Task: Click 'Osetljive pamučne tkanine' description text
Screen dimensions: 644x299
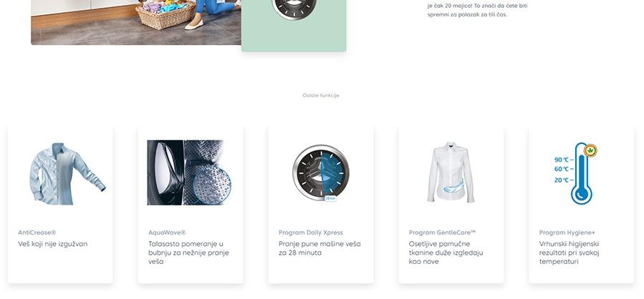Action: point(446,253)
